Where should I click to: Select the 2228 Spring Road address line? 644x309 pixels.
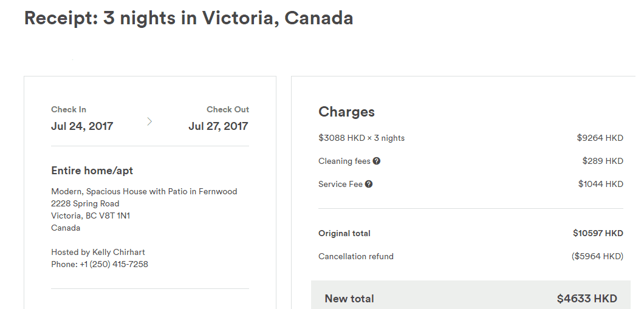click(85, 203)
